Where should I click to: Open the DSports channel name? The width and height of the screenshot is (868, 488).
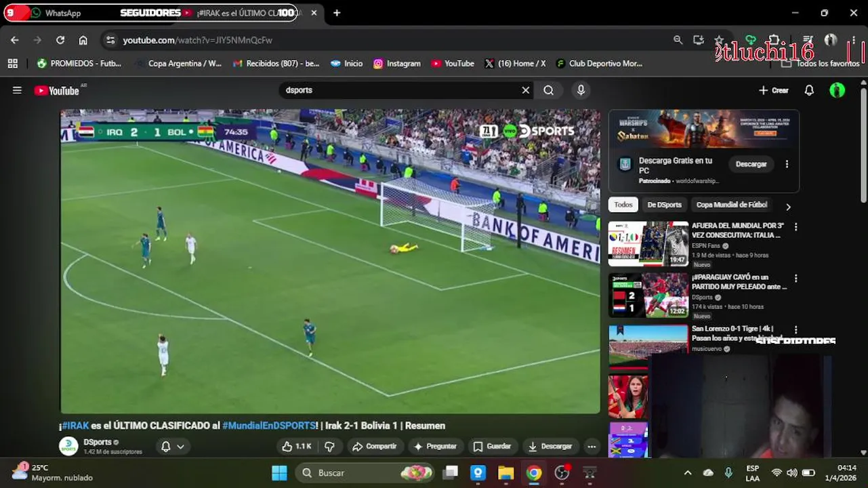(x=98, y=442)
